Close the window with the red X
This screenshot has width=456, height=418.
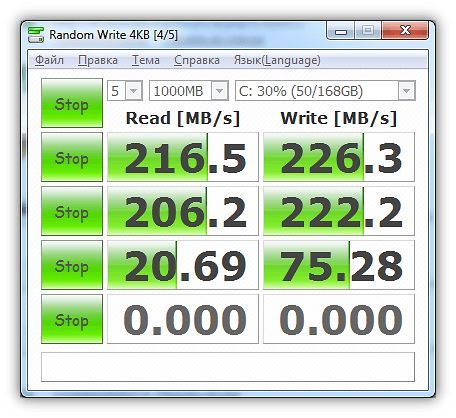pyautogui.click(x=405, y=31)
